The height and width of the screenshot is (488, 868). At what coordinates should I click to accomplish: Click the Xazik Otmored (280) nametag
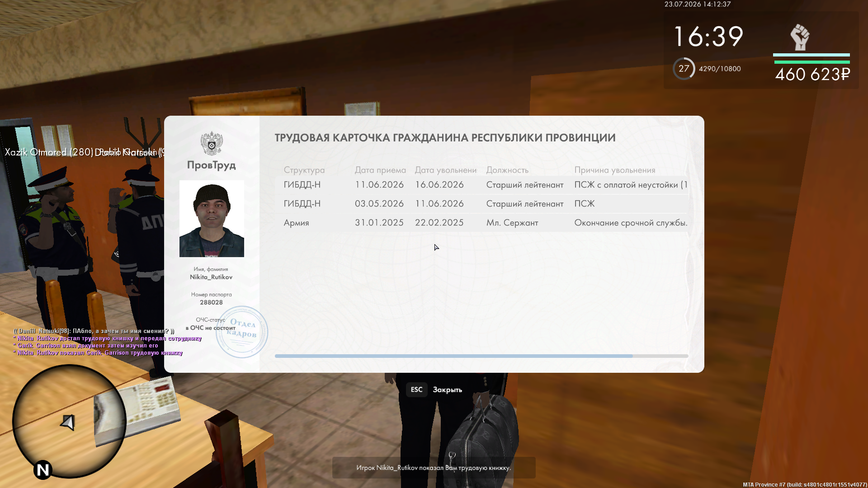49,152
